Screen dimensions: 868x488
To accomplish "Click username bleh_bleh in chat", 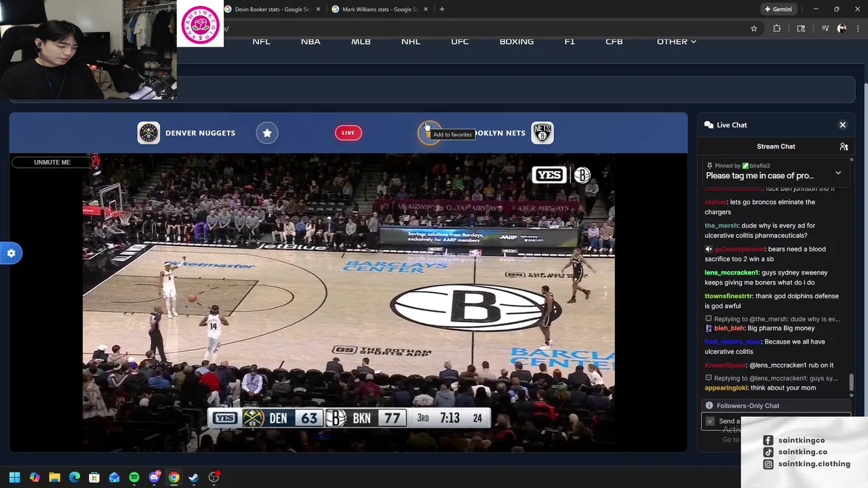I will (729, 328).
